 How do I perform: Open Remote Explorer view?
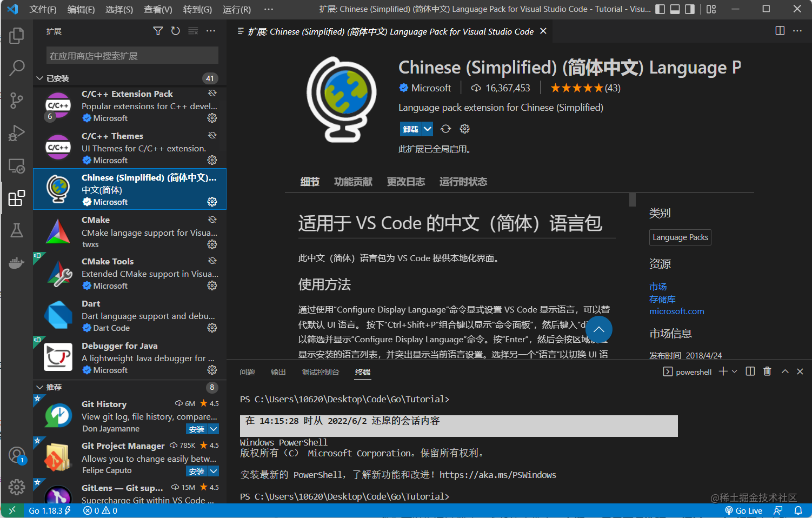[x=17, y=165]
